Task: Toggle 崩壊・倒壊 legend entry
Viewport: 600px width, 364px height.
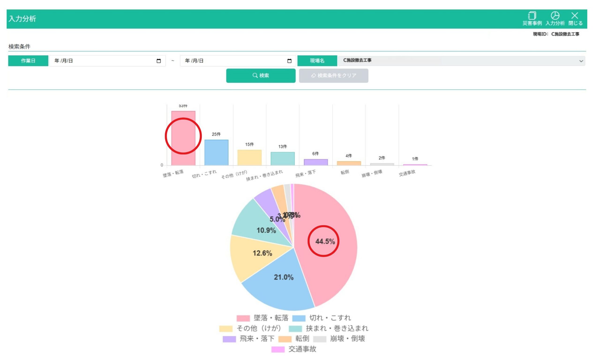Action: tap(339, 338)
